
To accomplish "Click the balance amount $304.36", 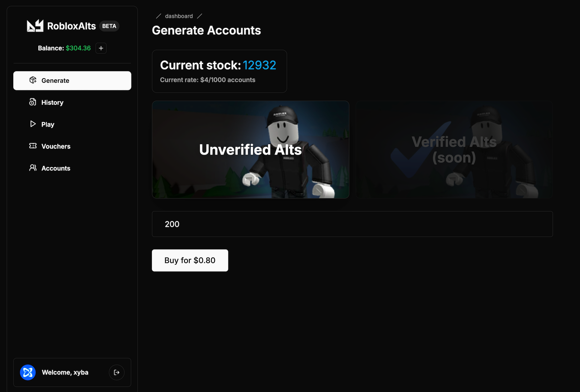I will coord(78,48).
